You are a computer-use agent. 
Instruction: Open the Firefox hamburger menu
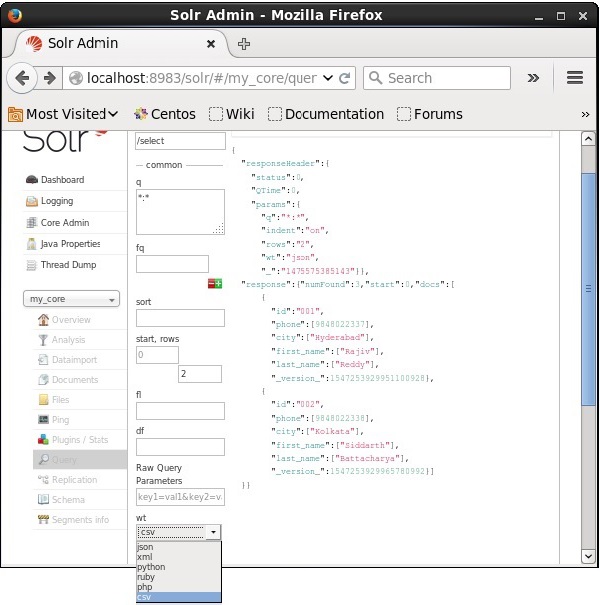tap(575, 78)
